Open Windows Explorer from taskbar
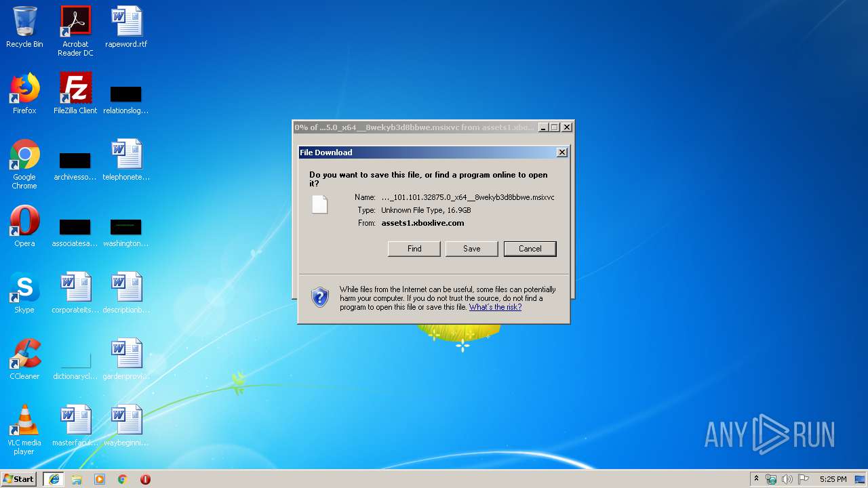Viewport: 868px width, 488px height. pyautogui.click(x=77, y=479)
